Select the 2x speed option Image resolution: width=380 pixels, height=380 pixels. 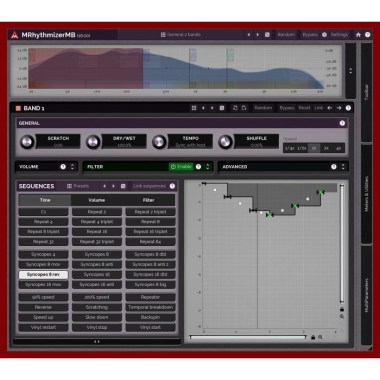(x=326, y=148)
